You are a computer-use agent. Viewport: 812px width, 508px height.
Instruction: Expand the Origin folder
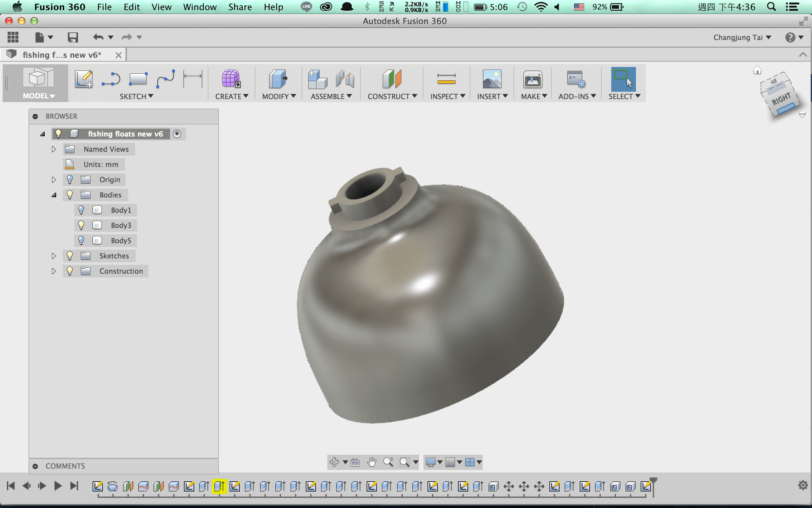coord(54,180)
